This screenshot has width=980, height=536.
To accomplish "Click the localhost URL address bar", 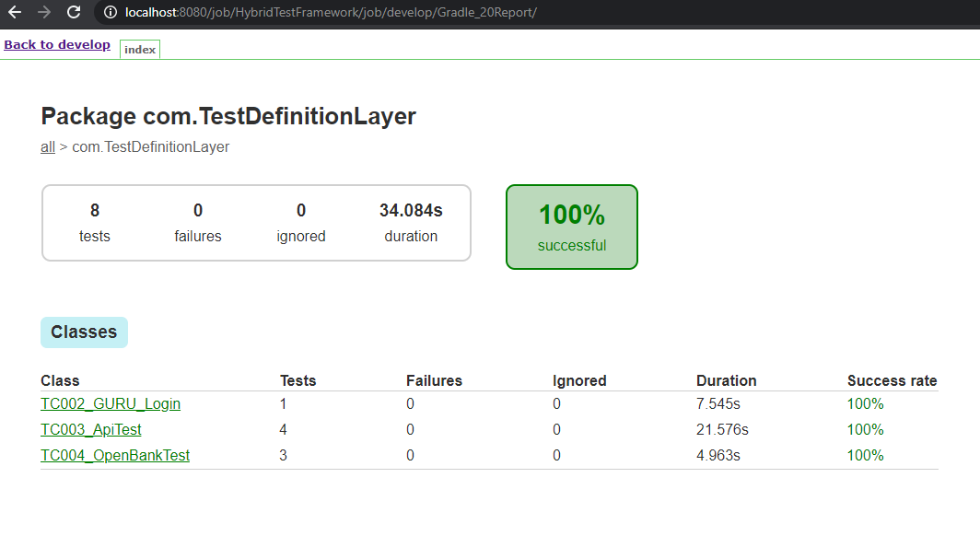I will click(331, 13).
